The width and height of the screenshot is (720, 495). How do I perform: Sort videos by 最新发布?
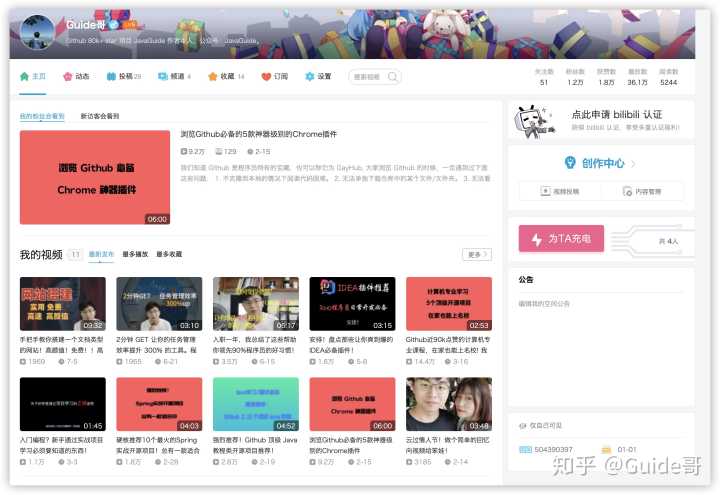pos(101,254)
